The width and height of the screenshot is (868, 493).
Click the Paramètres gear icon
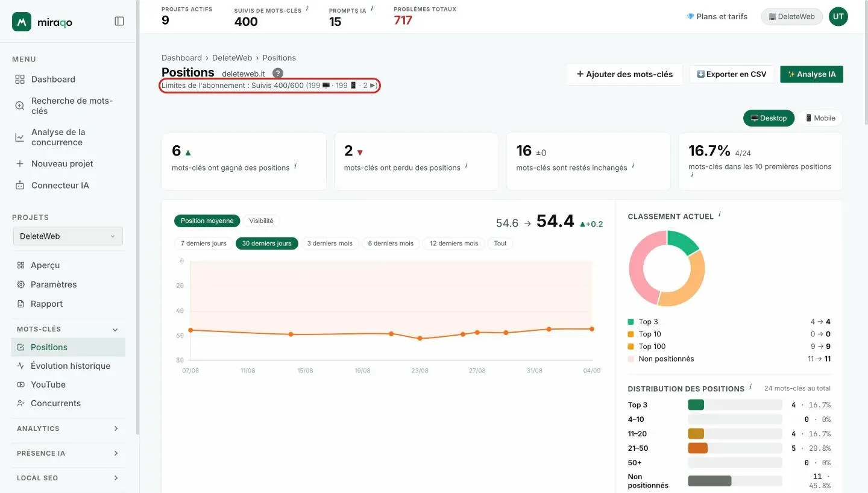coord(20,284)
